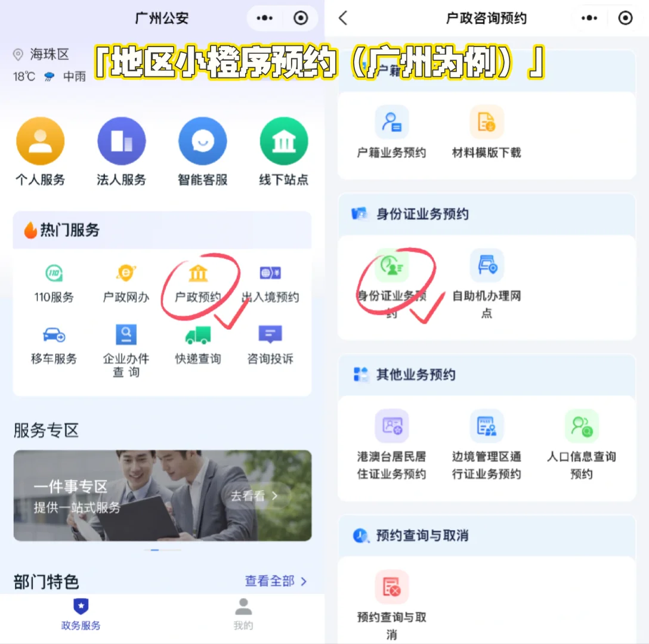The image size is (649, 644).
Task: Open 法人服务 legal entity services
Action: (x=121, y=141)
